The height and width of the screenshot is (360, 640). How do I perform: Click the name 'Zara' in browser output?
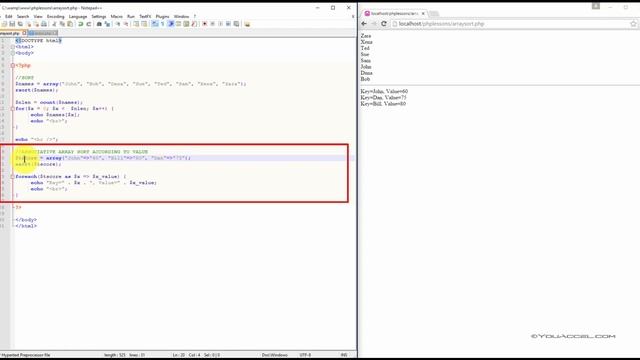(366, 36)
